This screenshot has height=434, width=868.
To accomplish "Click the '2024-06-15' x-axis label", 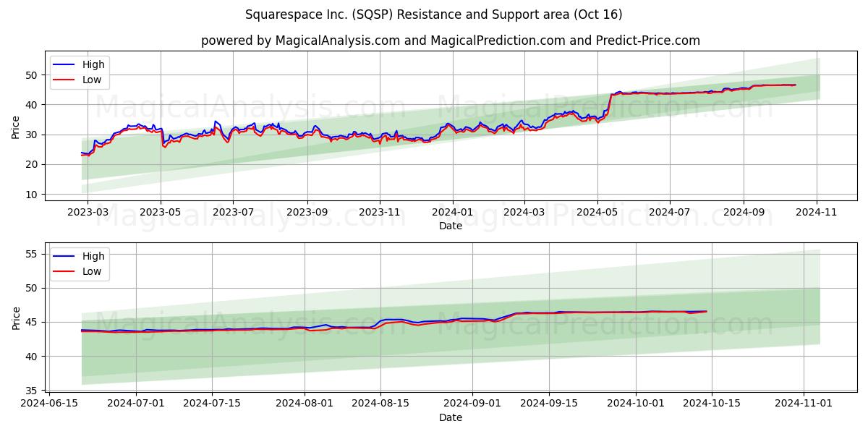I will pyautogui.click(x=48, y=405).
